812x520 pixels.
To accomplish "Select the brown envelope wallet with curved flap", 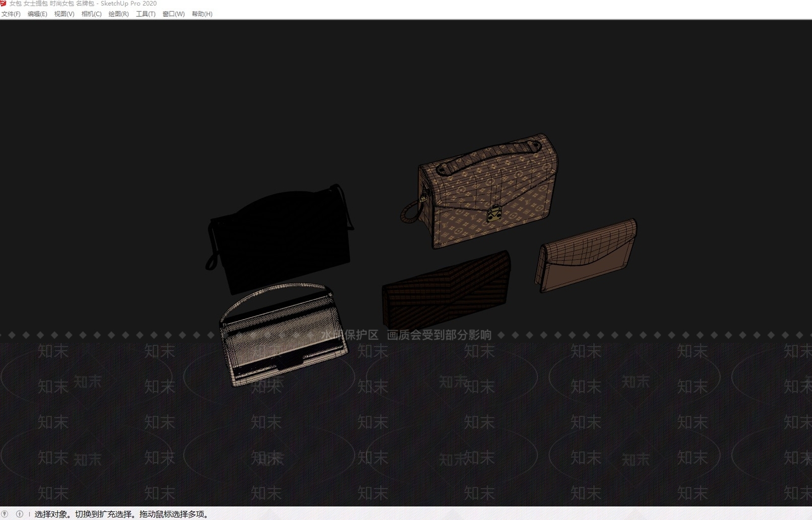I will coord(586,256).
